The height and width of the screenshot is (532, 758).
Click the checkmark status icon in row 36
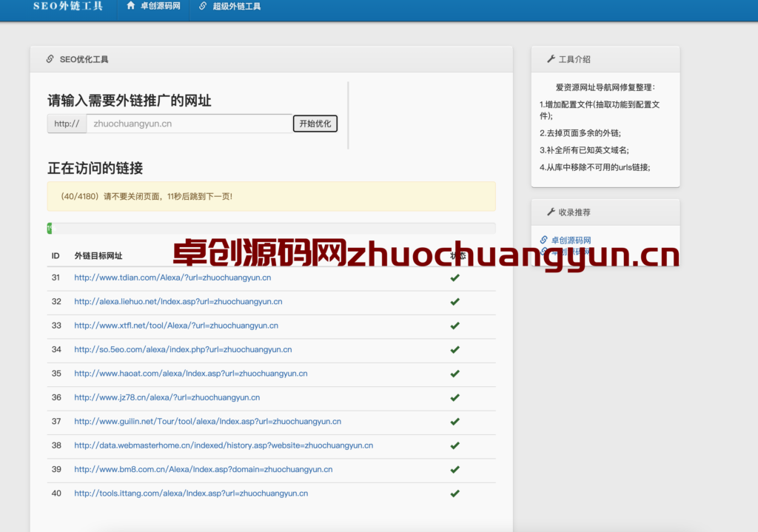click(455, 397)
